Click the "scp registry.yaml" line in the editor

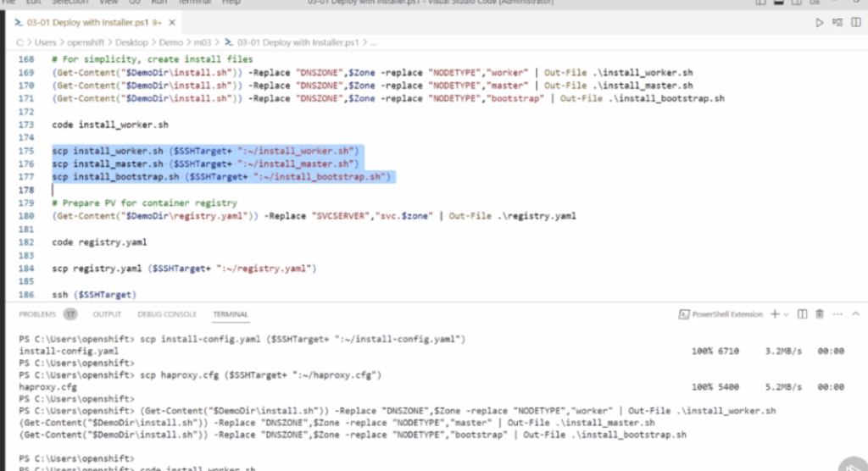tap(184, 269)
